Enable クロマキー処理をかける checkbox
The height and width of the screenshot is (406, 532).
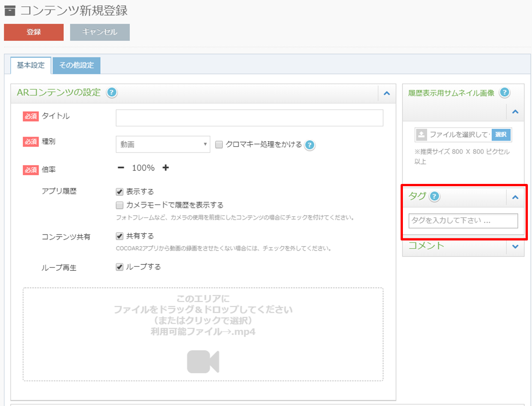pos(219,145)
